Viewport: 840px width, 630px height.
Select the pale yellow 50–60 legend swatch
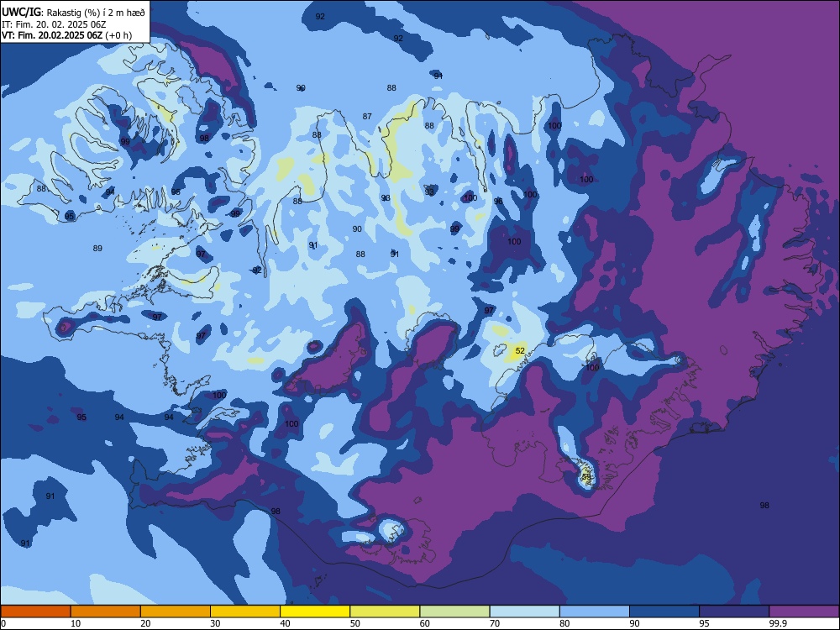pyautogui.click(x=385, y=612)
